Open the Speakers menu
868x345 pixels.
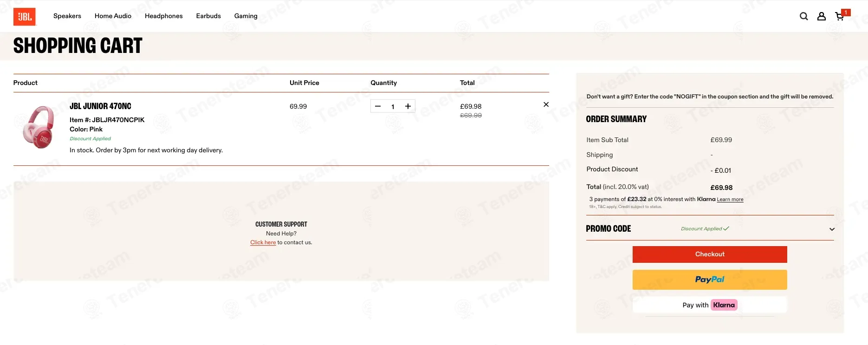pos(67,16)
